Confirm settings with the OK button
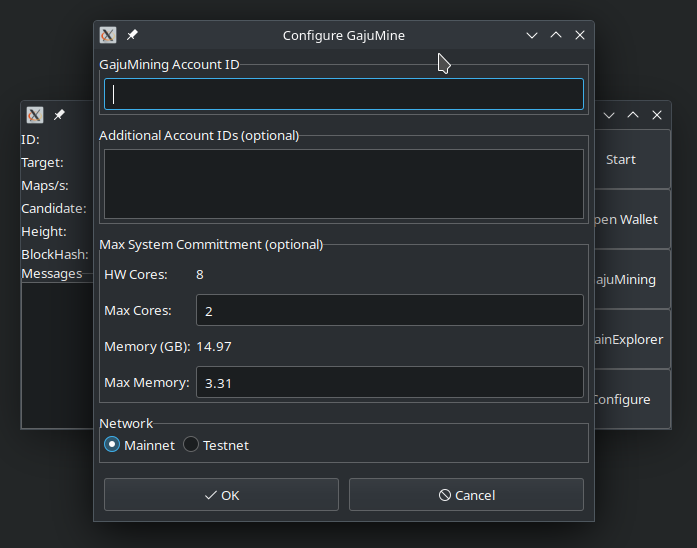 click(x=221, y=495)
